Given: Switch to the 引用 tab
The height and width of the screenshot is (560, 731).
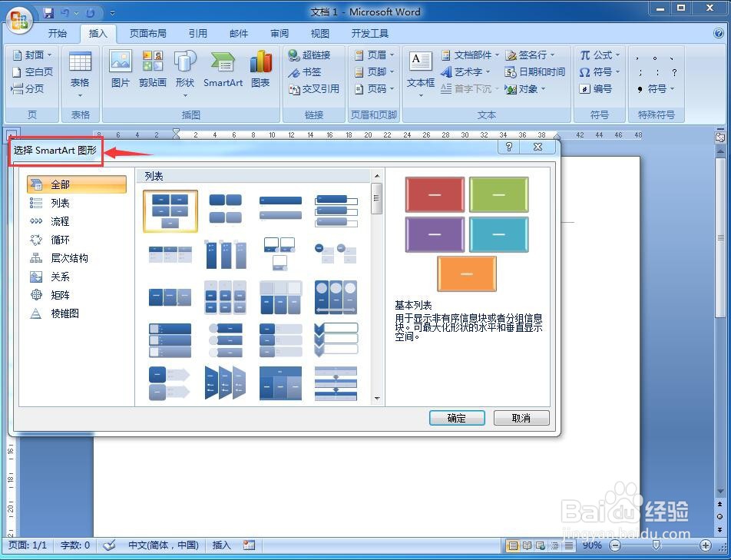Looking at the screenshot, I should point(197,33).
